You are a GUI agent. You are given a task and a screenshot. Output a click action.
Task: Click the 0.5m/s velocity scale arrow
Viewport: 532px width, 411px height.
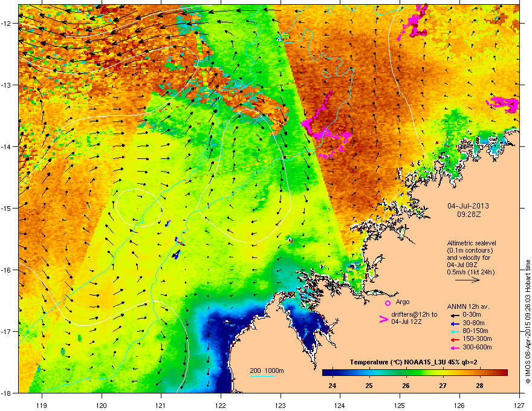467,280
